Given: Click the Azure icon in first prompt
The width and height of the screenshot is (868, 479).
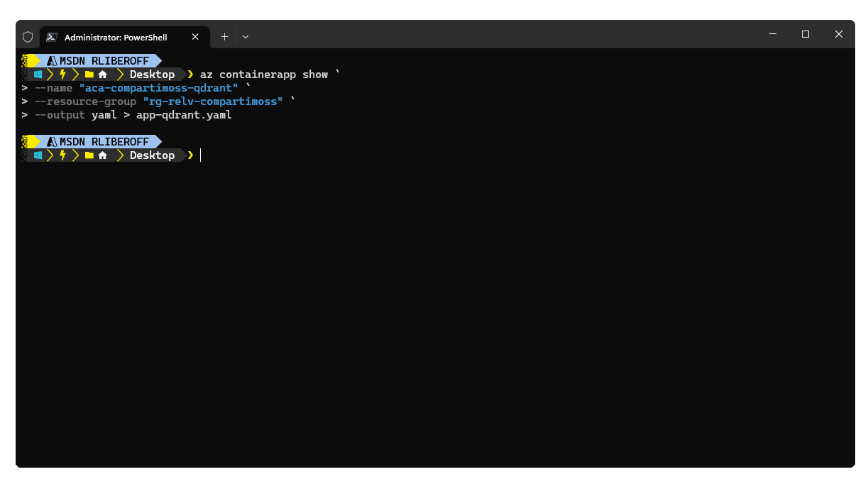Looking at the screenshot, I should [51, 61].
